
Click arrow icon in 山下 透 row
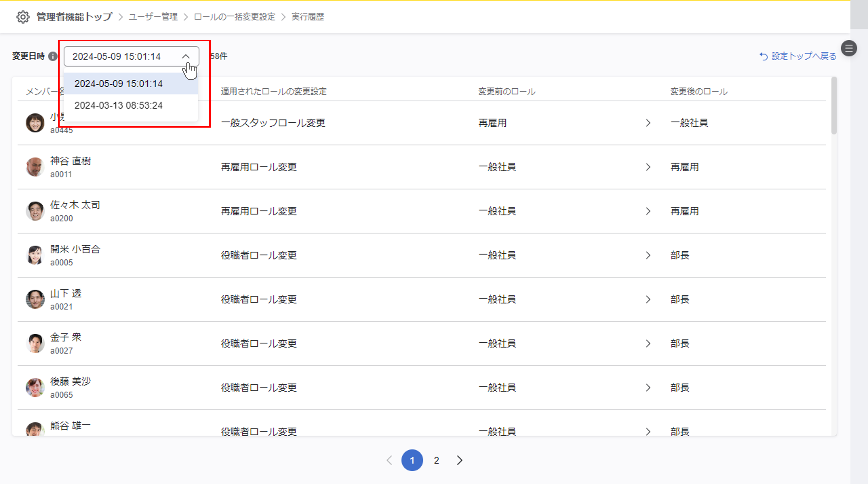[x=648, y=300]
